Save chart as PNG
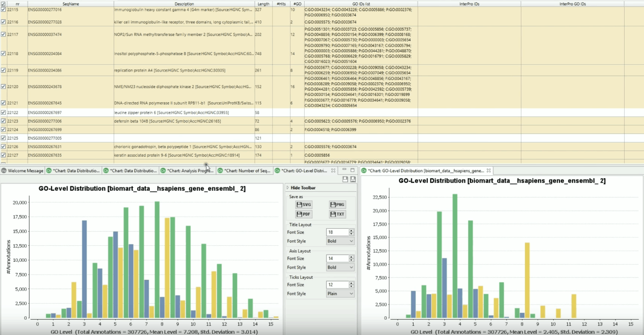The height and width of the screenshot is (335, 644). pos(338,204)
